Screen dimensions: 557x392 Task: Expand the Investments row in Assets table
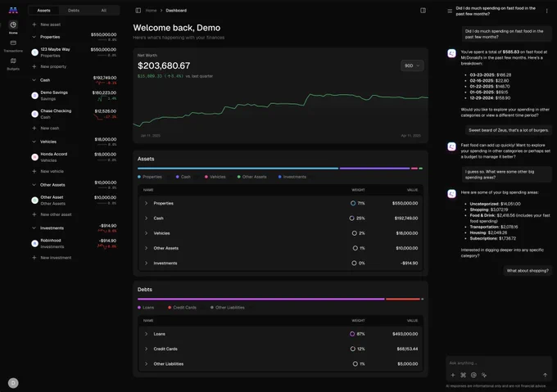coord(146,264)
